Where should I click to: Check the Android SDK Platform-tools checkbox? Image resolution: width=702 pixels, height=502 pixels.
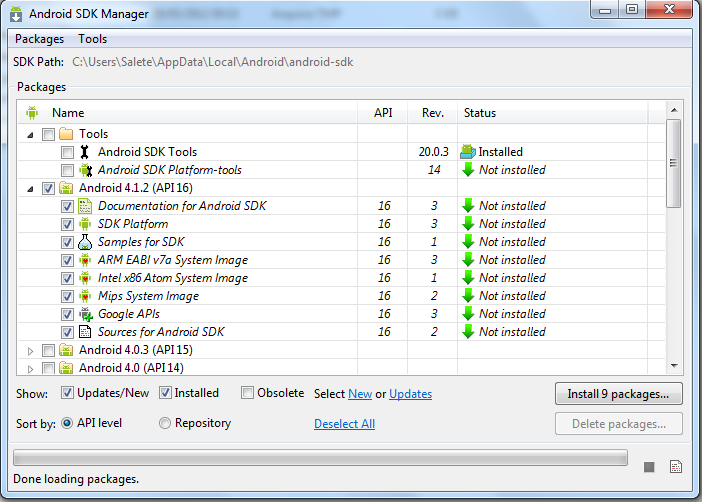click(67, 170)
